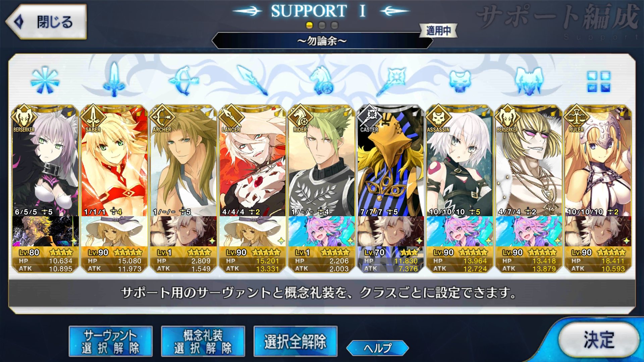
Task: Select the Extra class grid icon
Action: [x=599, y=81]
